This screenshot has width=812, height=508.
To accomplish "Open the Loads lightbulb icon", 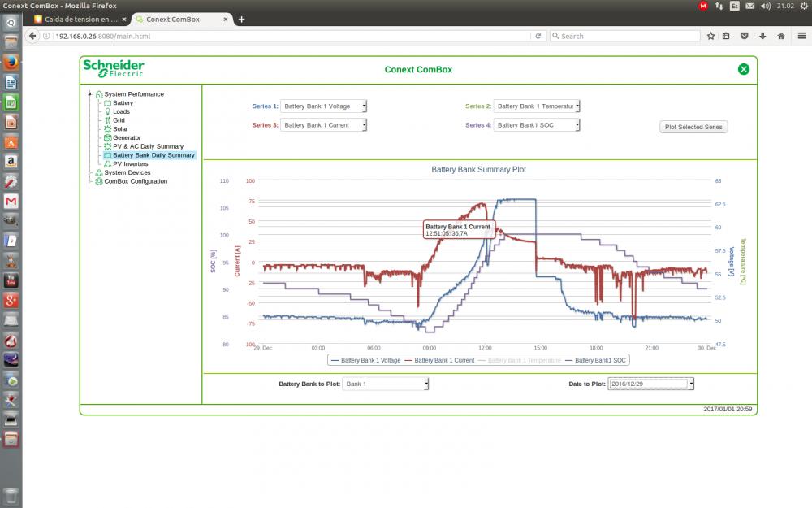I will coord(108,111).
